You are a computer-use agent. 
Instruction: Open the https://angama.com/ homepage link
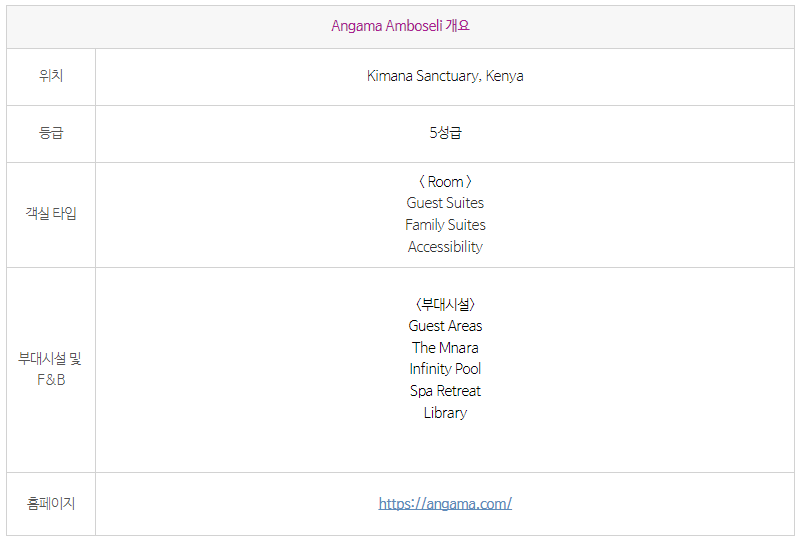445,504
